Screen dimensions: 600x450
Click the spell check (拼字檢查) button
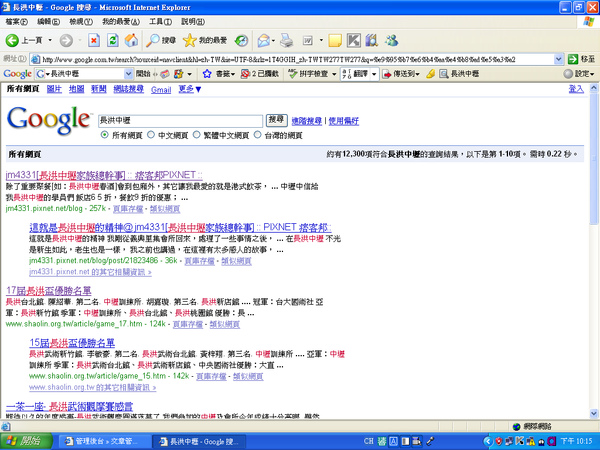[308, 73]
